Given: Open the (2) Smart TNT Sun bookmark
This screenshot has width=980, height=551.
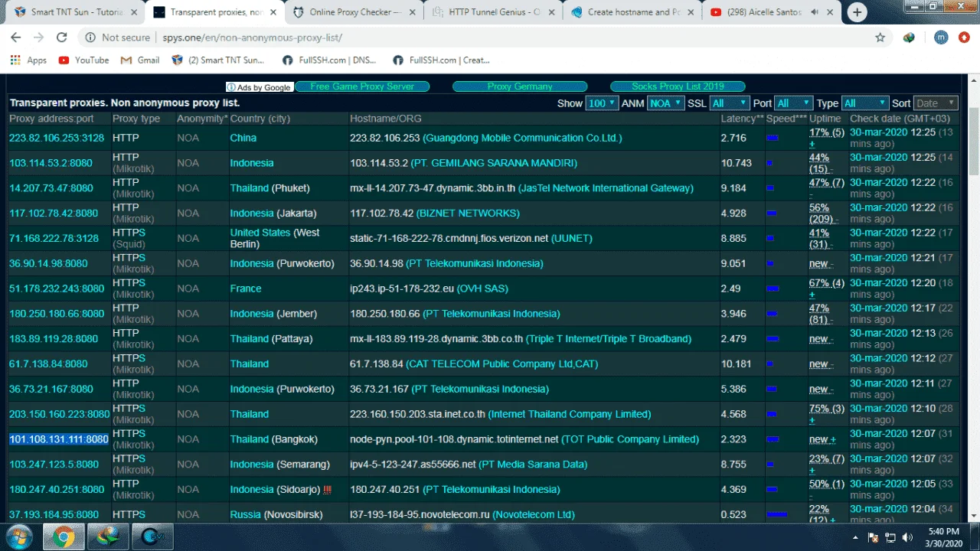Looking at the screenshot, I should tap(218, 60).
